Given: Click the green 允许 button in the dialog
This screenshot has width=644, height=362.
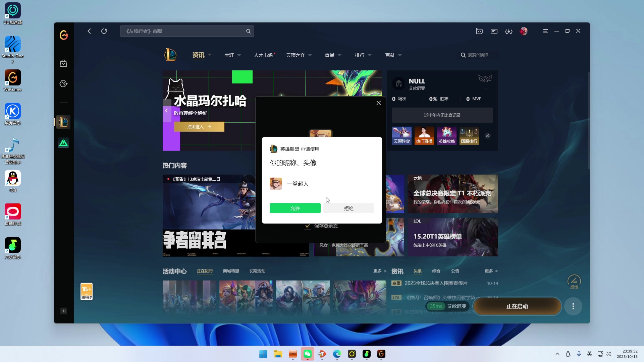Looking at the screenshot, I should coord(295,208).
